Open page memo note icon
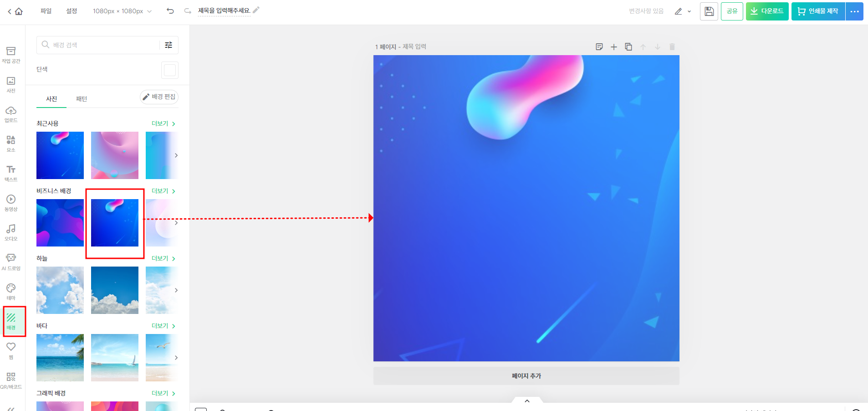 click(x=599, y=47)
